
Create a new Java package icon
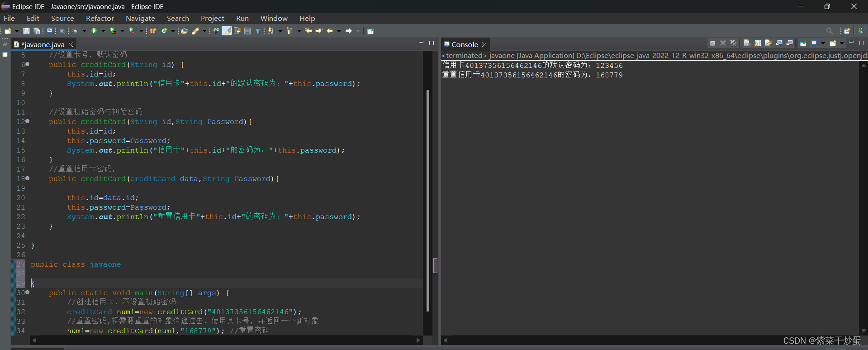[x=153, y=31]
